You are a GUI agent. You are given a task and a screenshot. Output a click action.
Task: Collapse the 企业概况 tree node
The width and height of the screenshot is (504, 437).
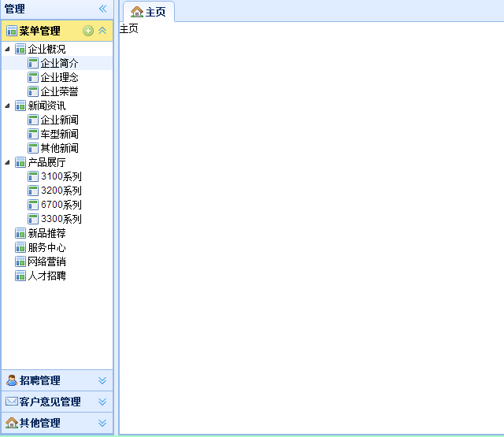[x=8, y=49]
